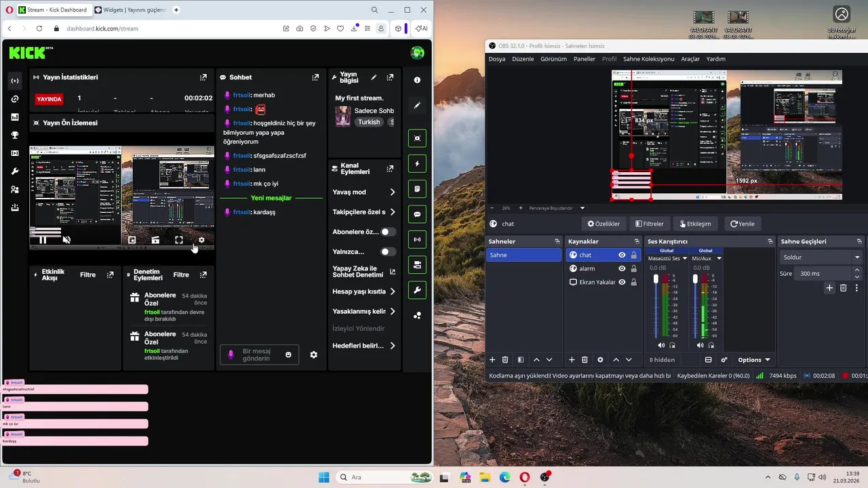Hide the Ekran Yakalar source in OBS
Viewport: 868px width, 488px height.
tap(622, 282)
